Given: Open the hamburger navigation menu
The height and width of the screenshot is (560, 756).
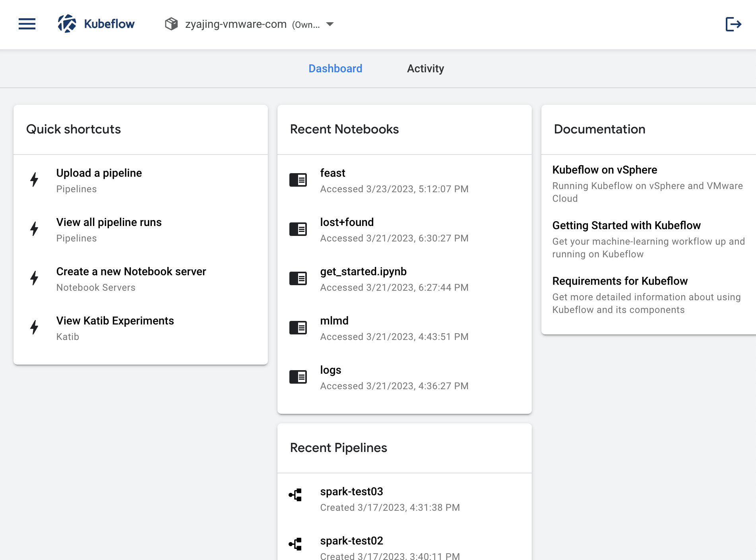Looking at the screenshot, I should pyautogui.click(x=27, y=24).
